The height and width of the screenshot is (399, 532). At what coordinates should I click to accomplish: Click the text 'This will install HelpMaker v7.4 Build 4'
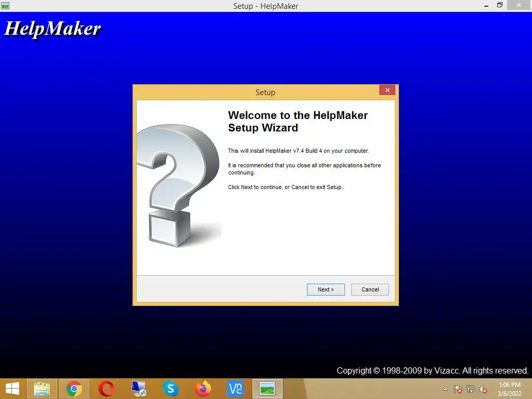[275, 151]
